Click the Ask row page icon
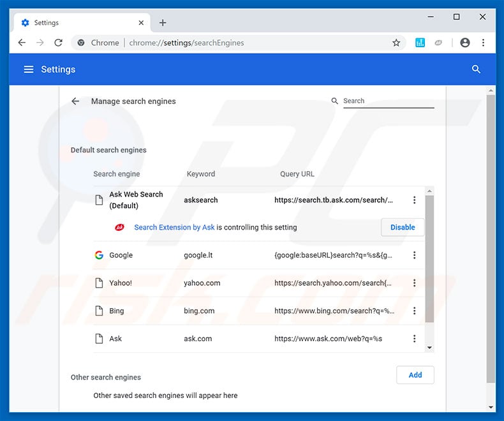The height and width of the screenshot is (421, 504). click(x=99, y=339)
